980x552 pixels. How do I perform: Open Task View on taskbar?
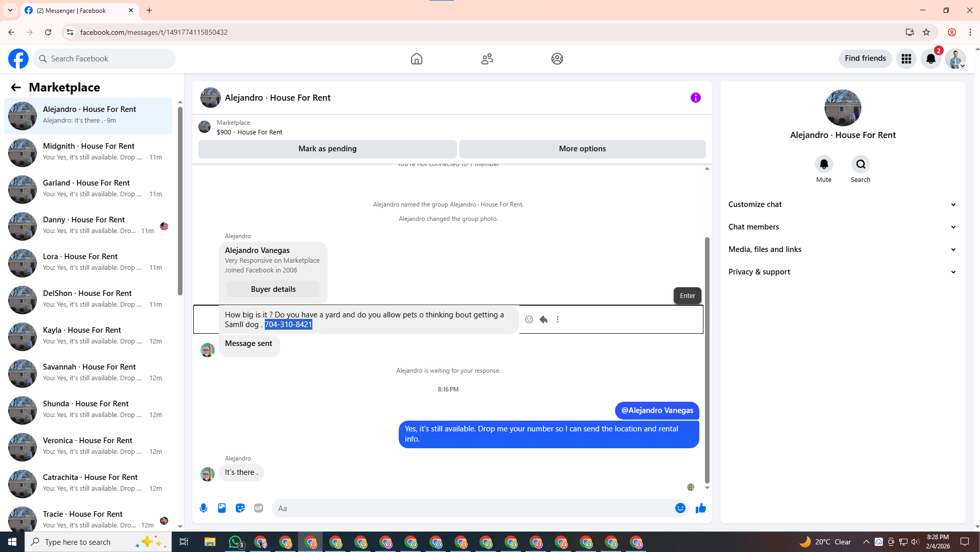(184, 542)
